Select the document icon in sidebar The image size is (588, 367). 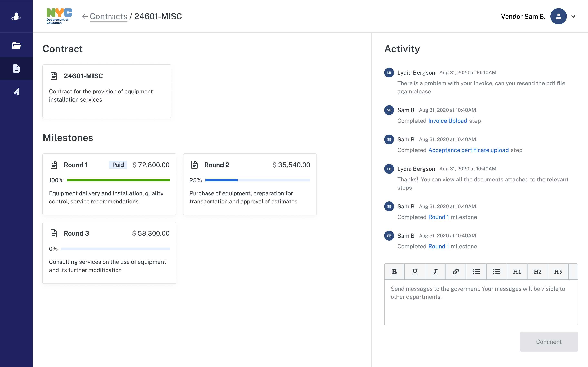pos(16,69)
